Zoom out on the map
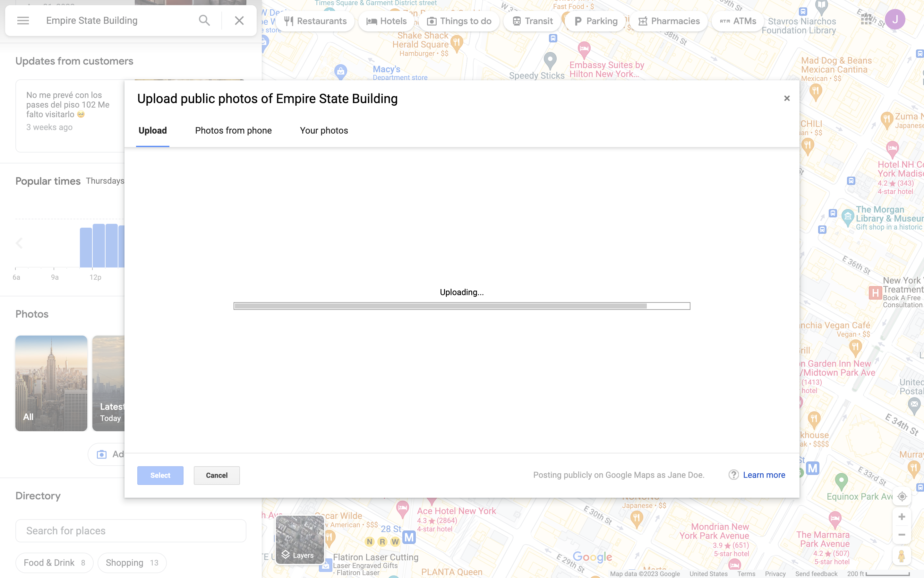The image size is (924, 578). click(x=902, y=534)
